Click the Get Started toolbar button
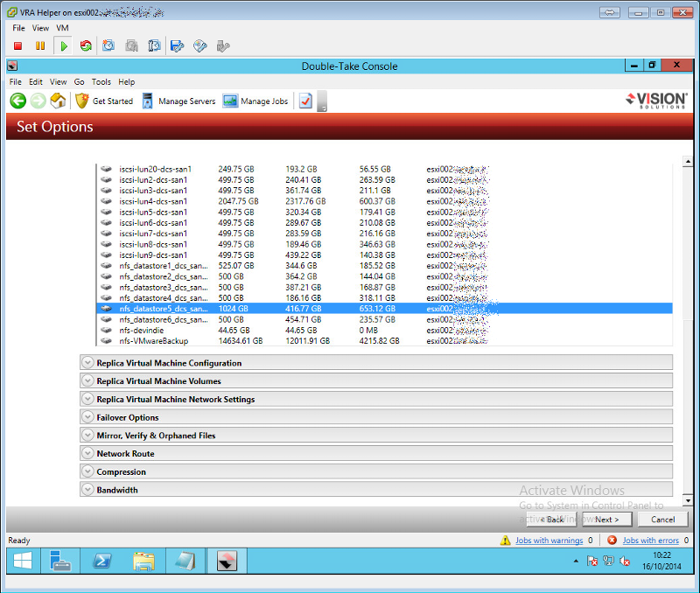The width and height of the screenshot is (700, 593). [x=104, y=101]
